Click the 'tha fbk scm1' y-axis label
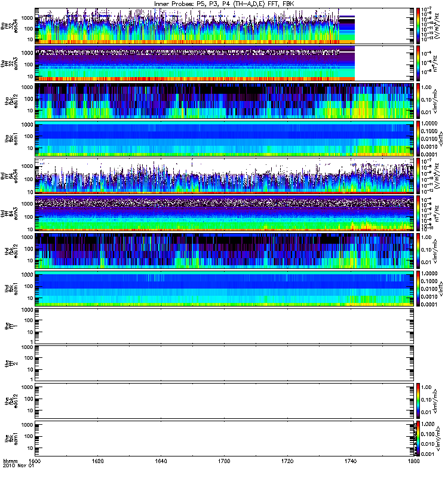Viewport: 448px width, 478px height. 11,139
